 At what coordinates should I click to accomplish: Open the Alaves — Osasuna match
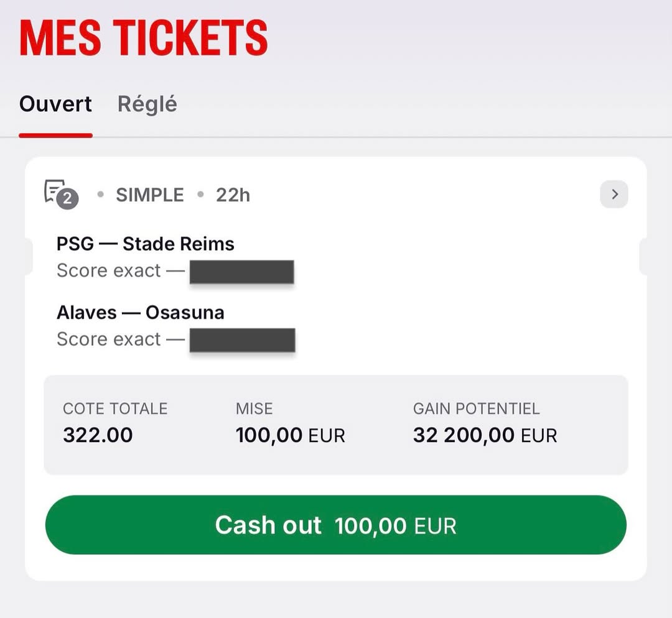click(140, 313)
